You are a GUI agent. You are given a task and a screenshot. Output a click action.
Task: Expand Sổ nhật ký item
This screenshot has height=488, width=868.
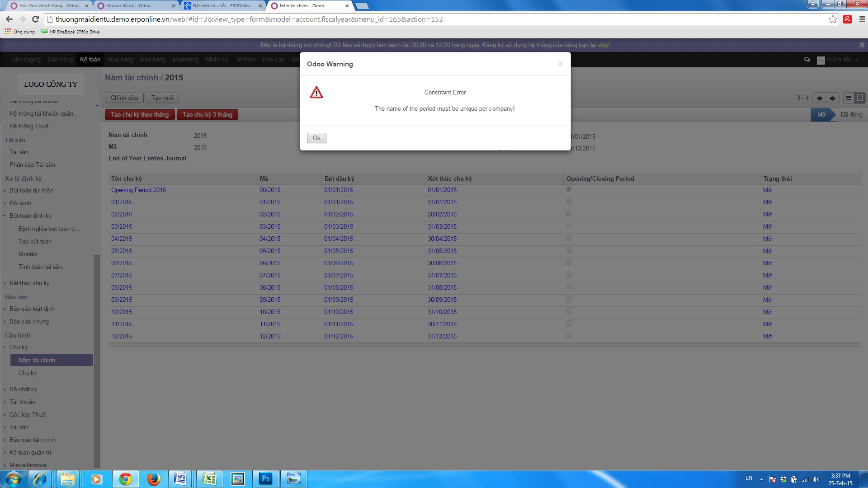(23, 389)
